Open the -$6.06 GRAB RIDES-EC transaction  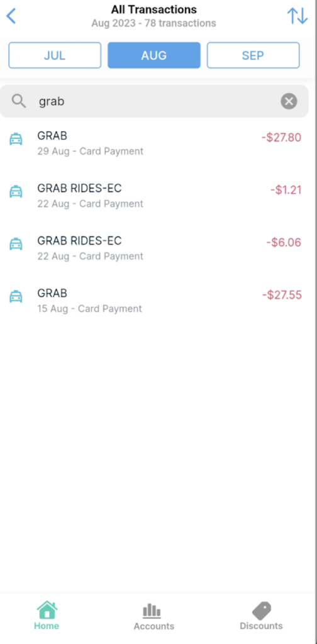[x=155, y=248]
